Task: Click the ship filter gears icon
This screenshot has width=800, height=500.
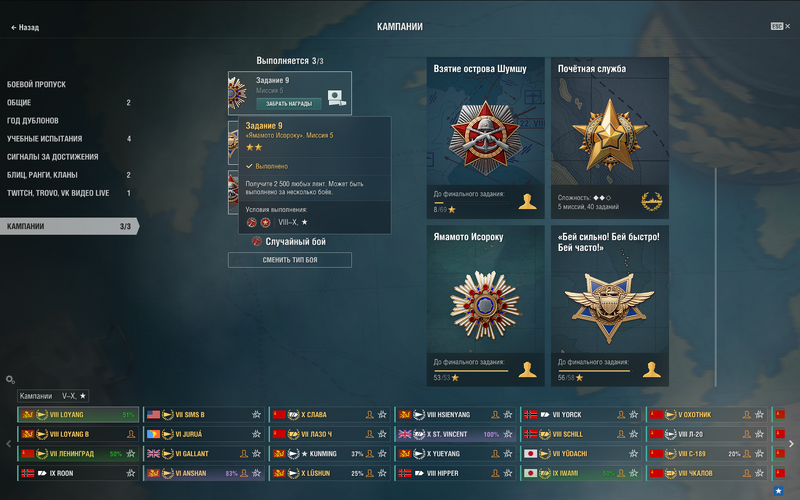Action: click(x=10, y=380)
